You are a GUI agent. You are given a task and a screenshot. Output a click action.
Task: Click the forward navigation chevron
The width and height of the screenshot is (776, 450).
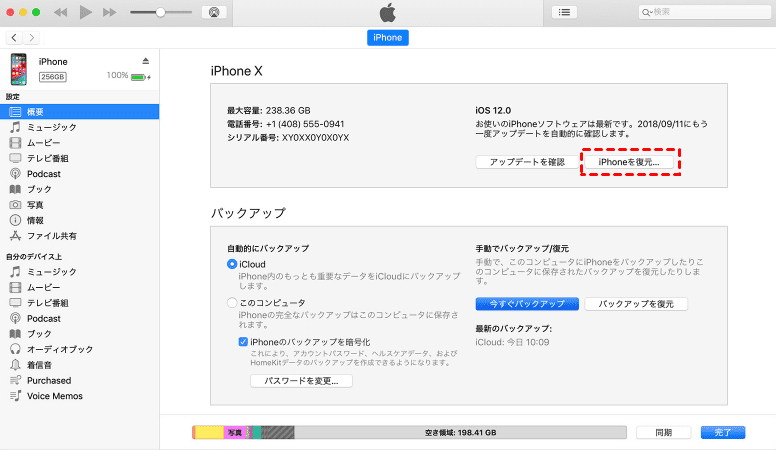(x=31, y=37)
